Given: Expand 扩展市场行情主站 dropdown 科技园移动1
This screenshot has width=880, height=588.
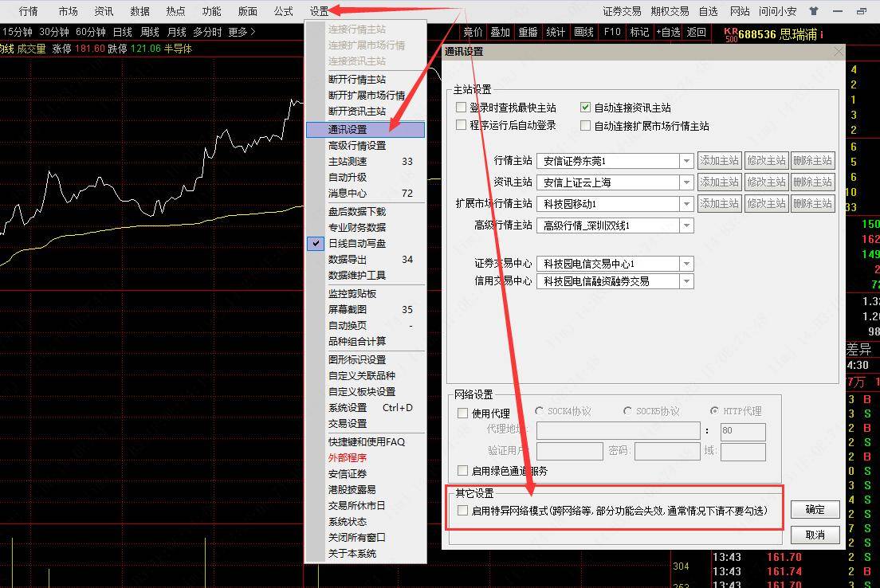Looking at the screenshot, I should click(686, 204).
